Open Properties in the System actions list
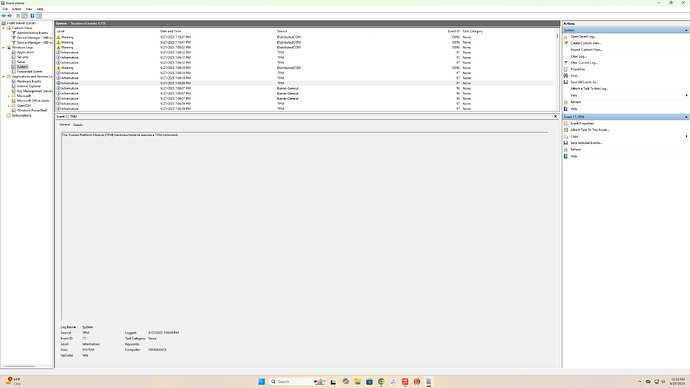Image resolution: width=690 pixels, height=388 pixels. point(578,69)
